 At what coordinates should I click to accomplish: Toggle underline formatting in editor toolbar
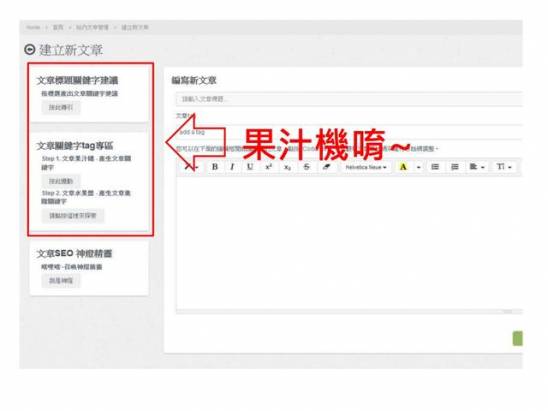point(250,167)
